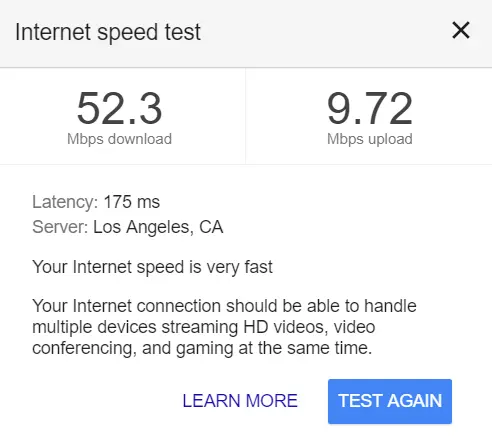Click the word 'Latency:' label

[65, 202]
